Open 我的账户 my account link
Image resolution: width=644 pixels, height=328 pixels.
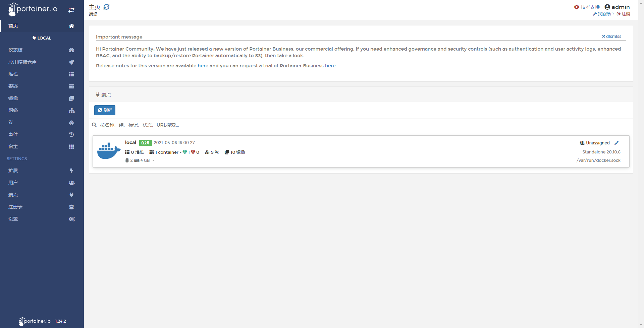(x=603, y=14)
